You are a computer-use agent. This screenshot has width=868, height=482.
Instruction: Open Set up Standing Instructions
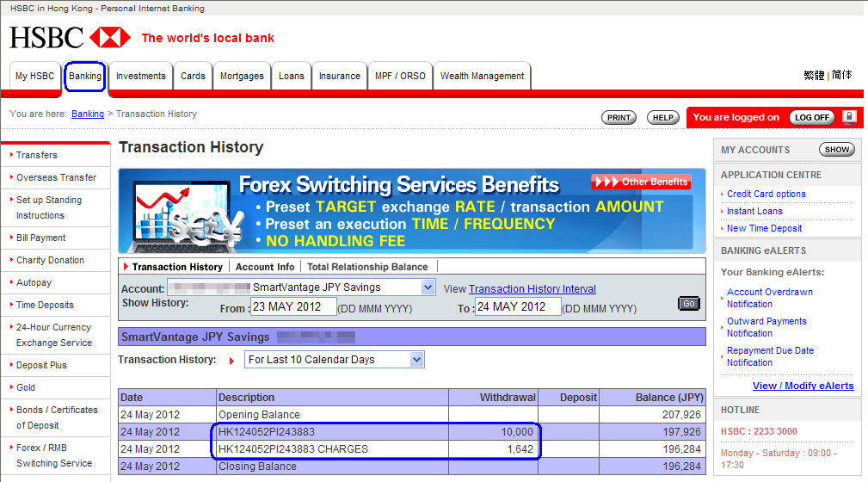(x=49, y=207)
